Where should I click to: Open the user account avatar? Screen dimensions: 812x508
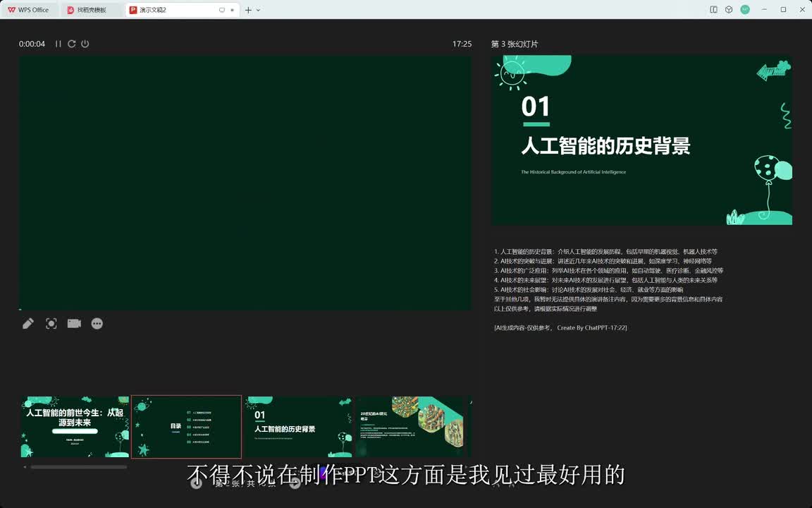[745, 10]
